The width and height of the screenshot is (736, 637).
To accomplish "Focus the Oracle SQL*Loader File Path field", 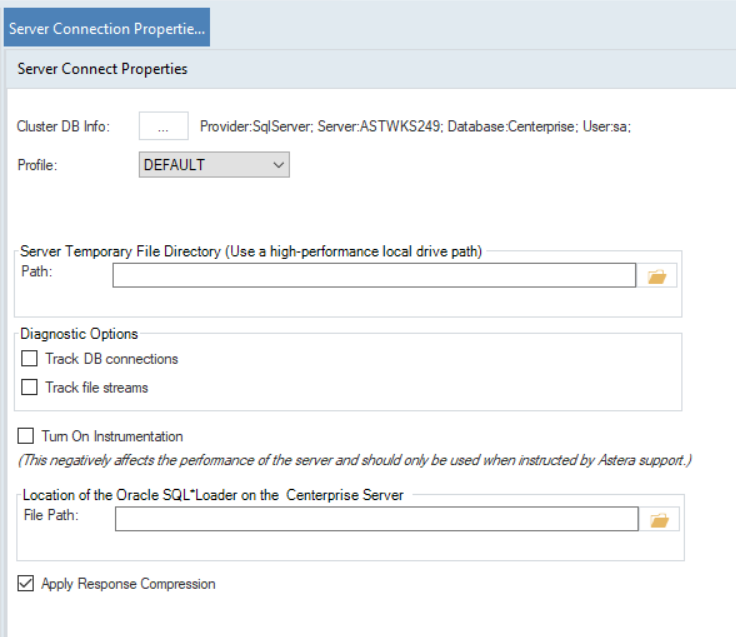I will click(376, 519).
